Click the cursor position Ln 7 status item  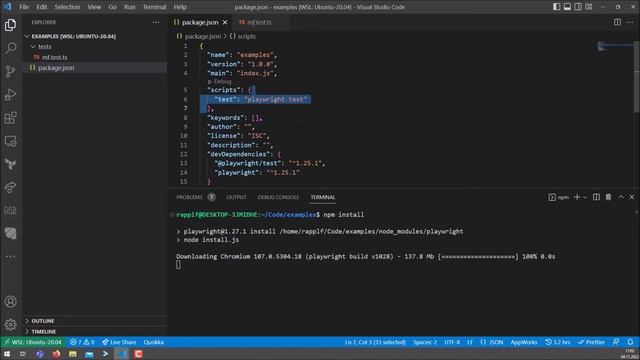[375, 342]
